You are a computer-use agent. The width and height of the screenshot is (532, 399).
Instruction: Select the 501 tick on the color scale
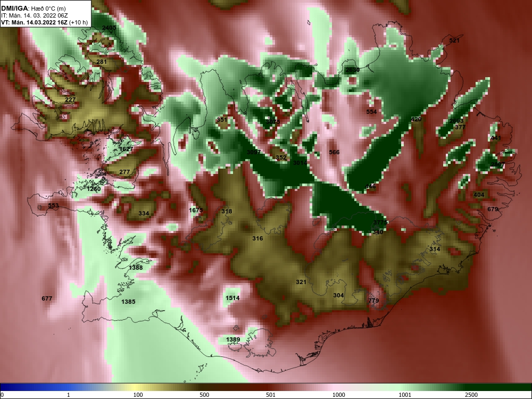(271, 395)
